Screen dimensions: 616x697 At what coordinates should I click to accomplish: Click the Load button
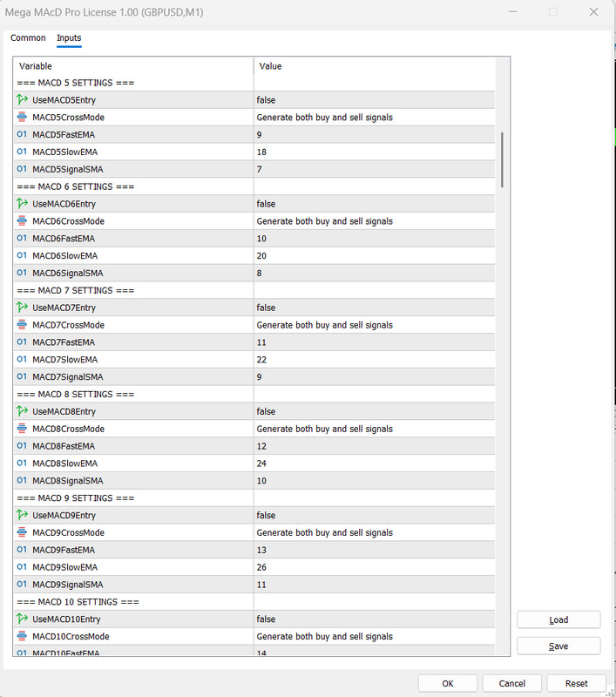(x=558, y=619)
